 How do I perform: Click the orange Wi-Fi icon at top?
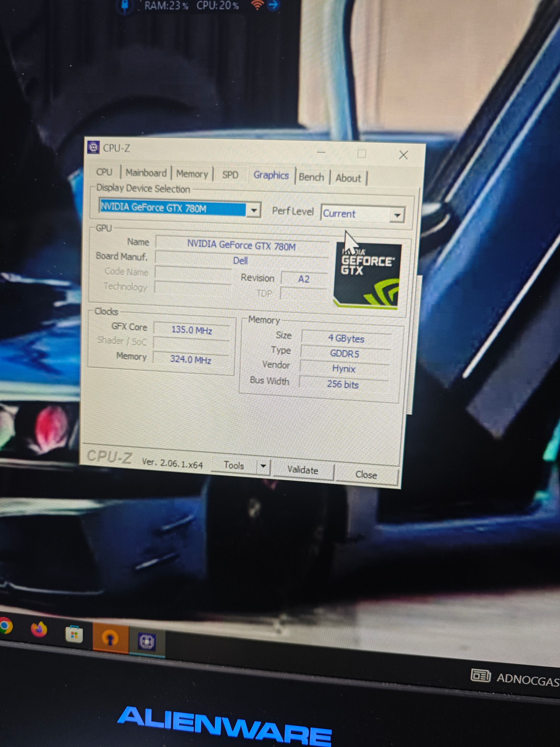[257, 5]
